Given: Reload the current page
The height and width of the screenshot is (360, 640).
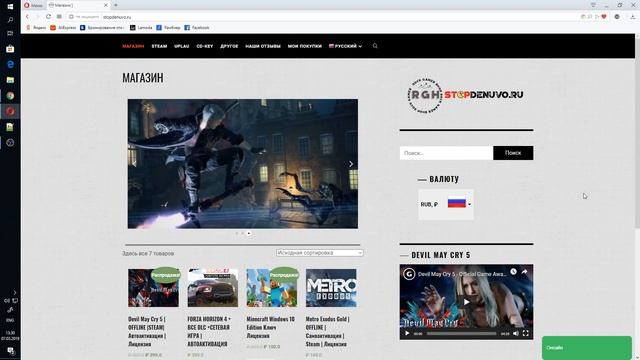Looking at the screenshot, I should (48, 17).
